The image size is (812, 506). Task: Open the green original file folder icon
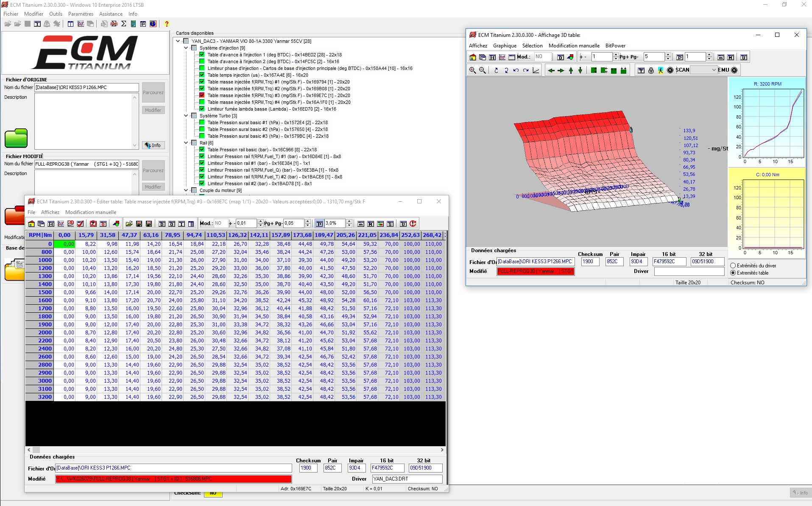[16, 138]
